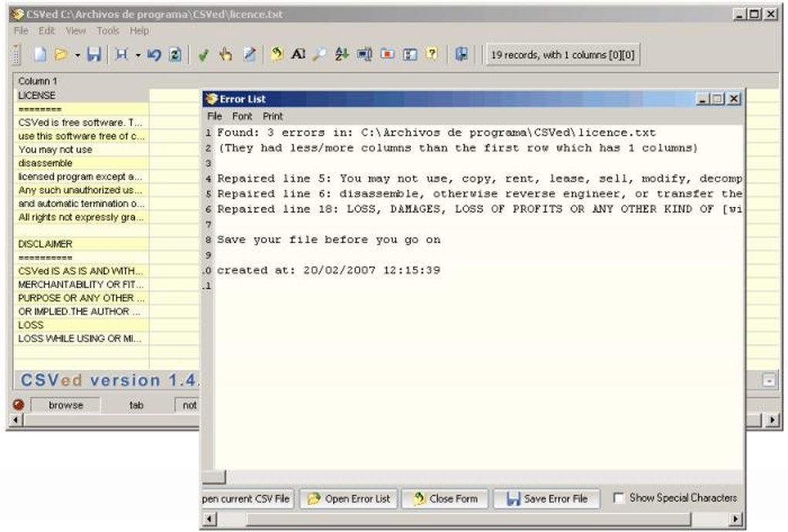
Task: Click the New file icon in CSVed toolbar
Action: tap(39, 54)
